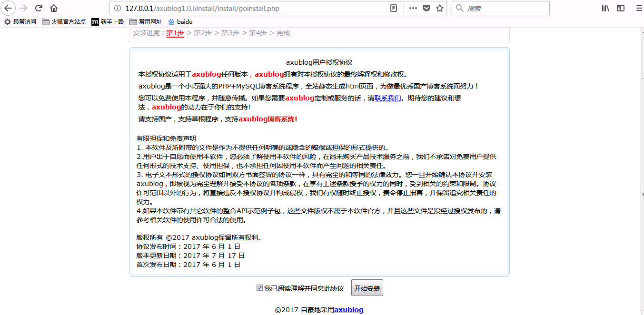This screenshot has height=315, width=644.
Task: Click the browser Forward arrow button
Action: [x=24, y=8]
